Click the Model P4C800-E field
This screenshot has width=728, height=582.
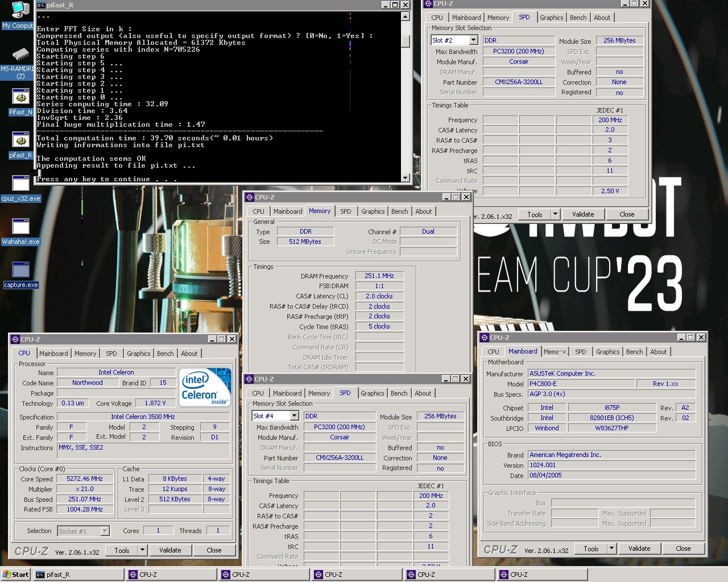click(581, 384)
